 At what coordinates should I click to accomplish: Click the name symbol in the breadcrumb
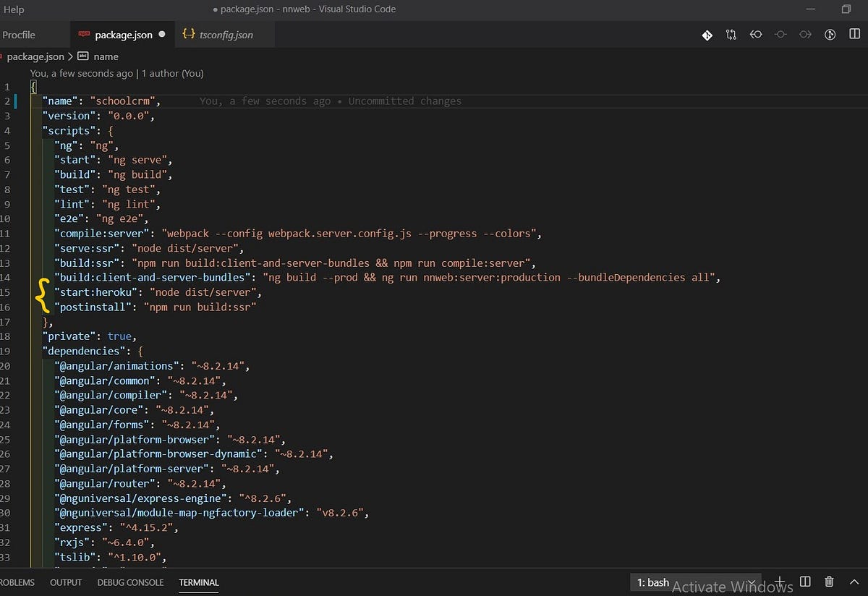tap(106, 56)
